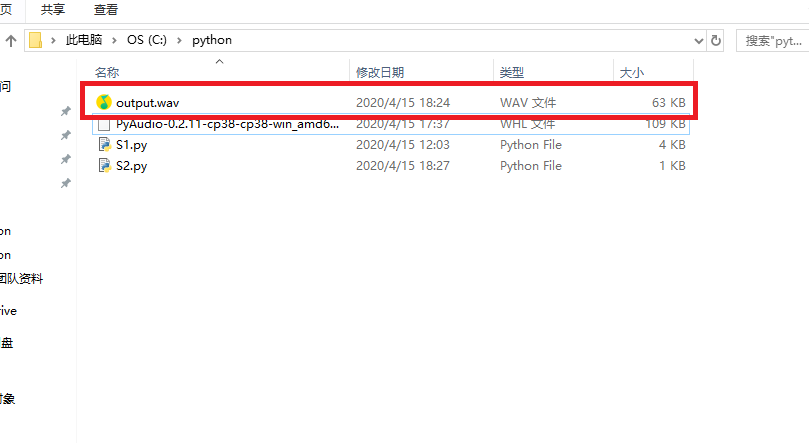Open the address bar history dropdown
This screenshot has height=443, width=809.
(699, 41)
